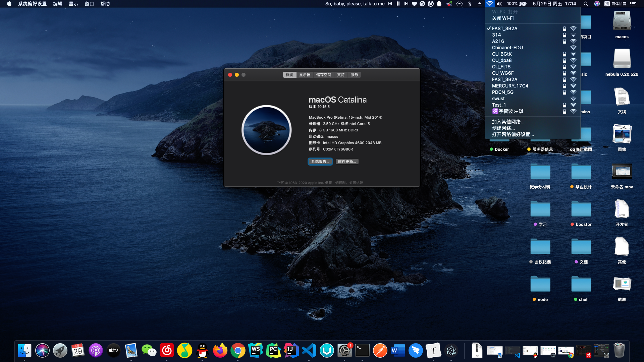The image size is (644, 362).
Task: Open the 窗口 menu in the menu bar
Action: tap(89, 4)
